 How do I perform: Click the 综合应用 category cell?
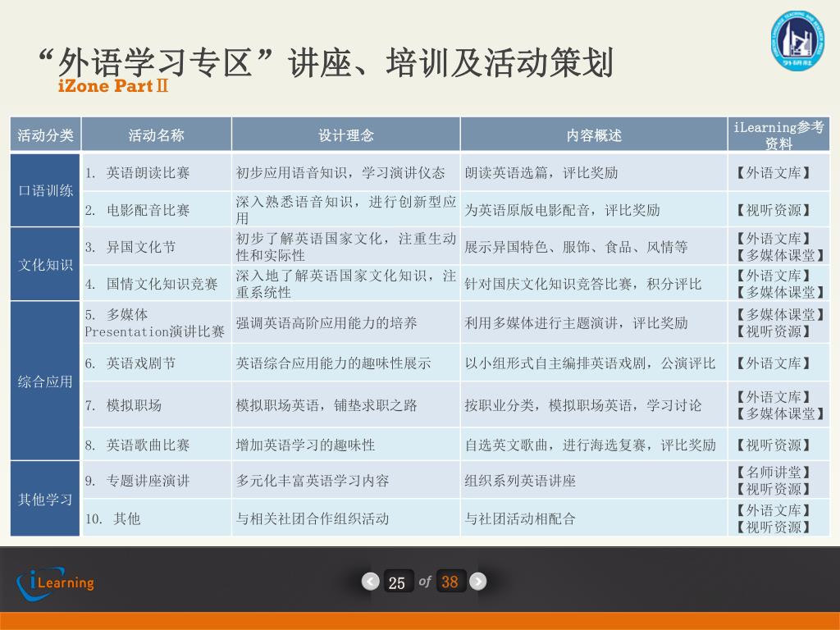tap(46, 381)
